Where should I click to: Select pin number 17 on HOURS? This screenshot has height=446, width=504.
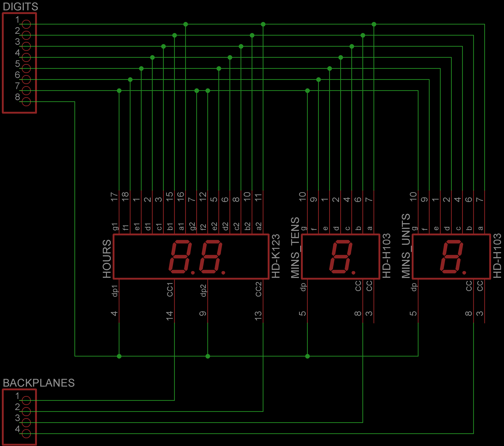(x=114, y=197)
